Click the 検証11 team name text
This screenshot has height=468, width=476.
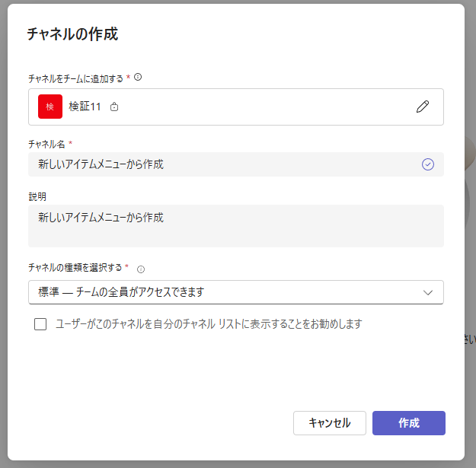pyautogui.click(x=85, y=107)
